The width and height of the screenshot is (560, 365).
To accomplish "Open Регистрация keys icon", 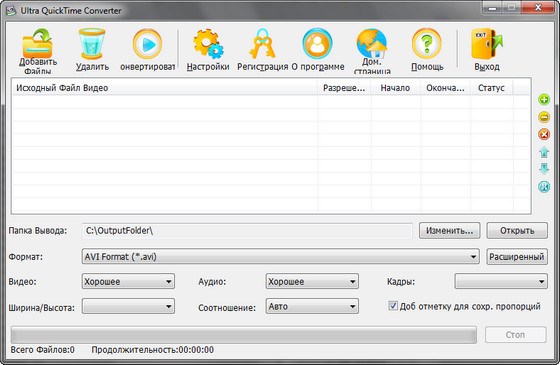I will tap(262, 44).
